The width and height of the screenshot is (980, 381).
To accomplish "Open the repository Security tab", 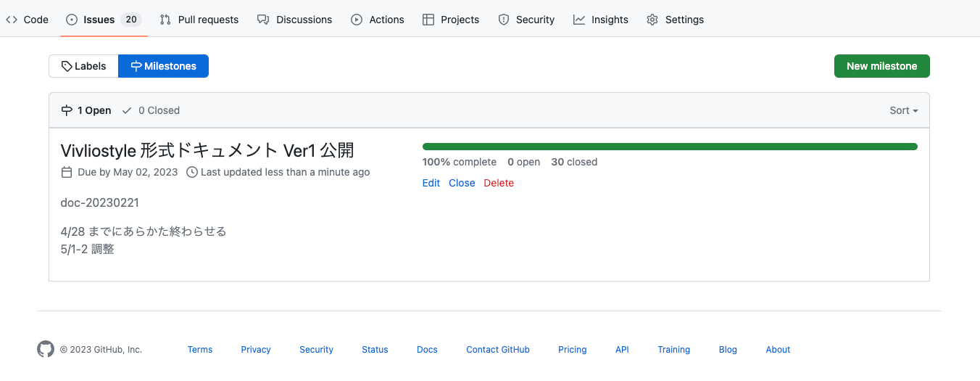I will (x=526, y=20).
